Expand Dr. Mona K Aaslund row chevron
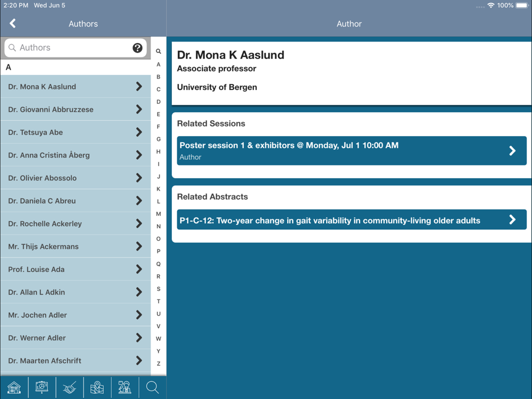This screenshot has height=399, width=532. click(139, 87)
